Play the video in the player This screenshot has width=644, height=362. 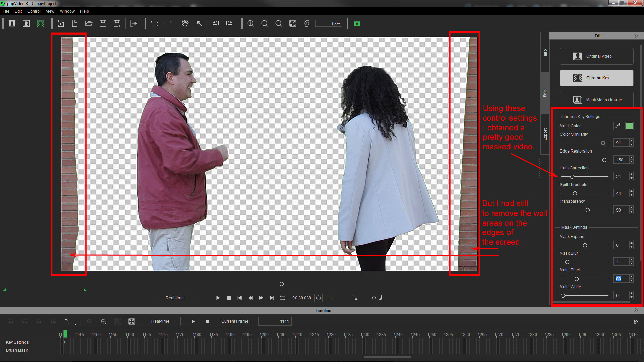click(x=218, y=298)
